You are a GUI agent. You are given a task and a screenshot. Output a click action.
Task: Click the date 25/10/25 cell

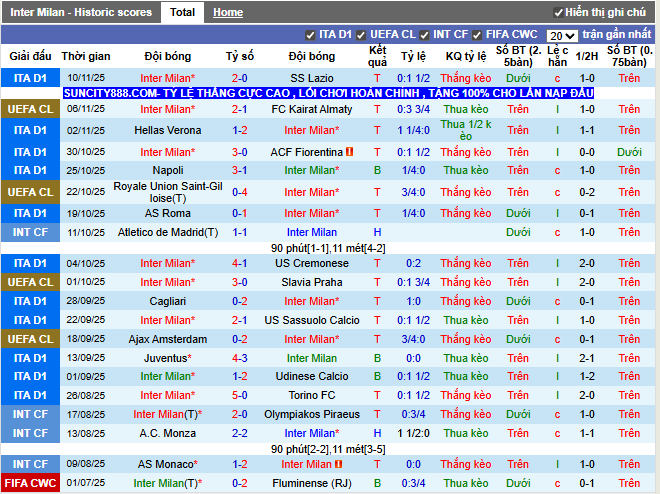[86, 170]
